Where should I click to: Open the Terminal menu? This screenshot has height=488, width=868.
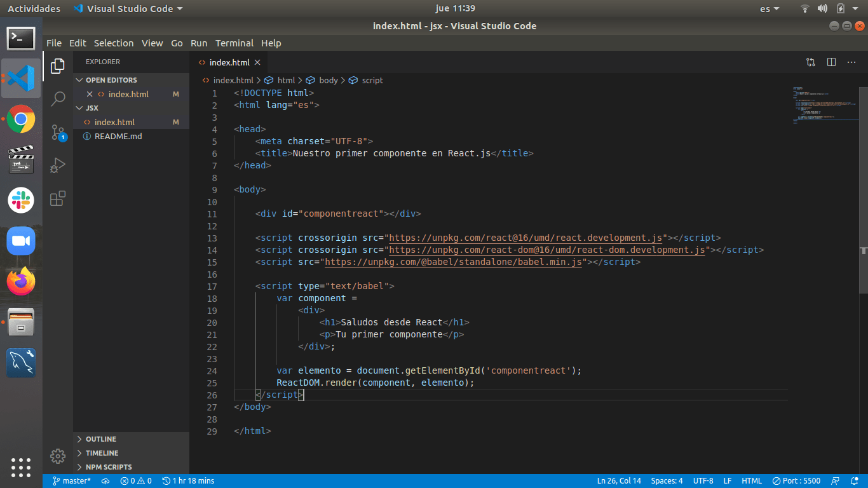[x=234, y=43]
